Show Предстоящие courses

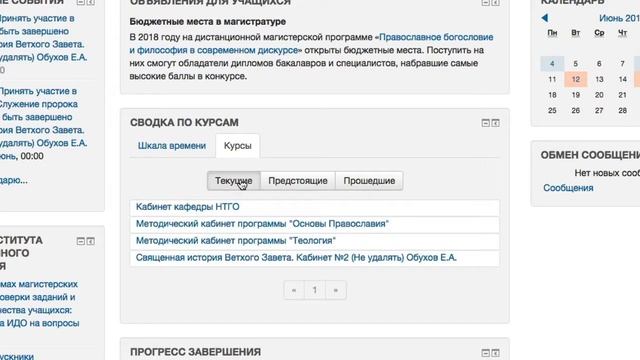pos(298,181)
